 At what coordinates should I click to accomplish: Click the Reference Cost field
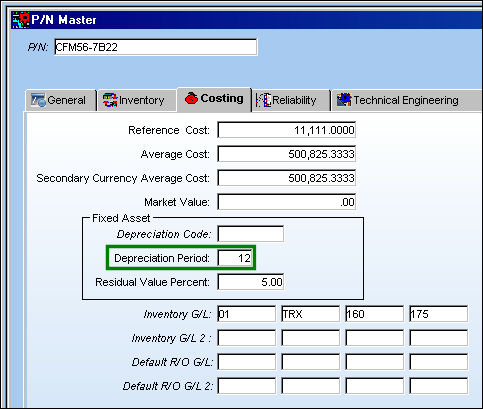coord(287,130)
